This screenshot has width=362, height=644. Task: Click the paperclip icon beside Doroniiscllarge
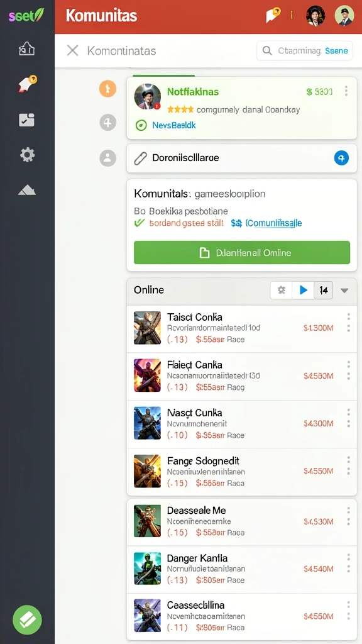tap(140, 158)
